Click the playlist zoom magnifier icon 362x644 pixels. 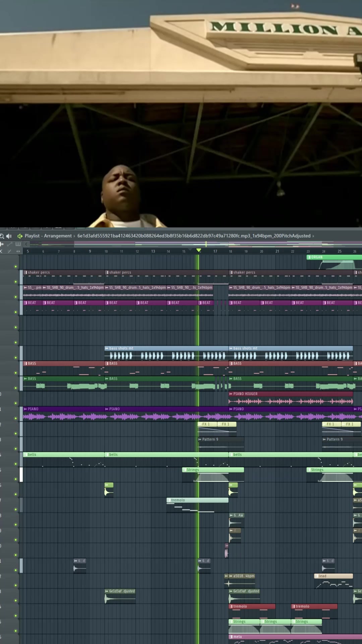tap(2, 236)
